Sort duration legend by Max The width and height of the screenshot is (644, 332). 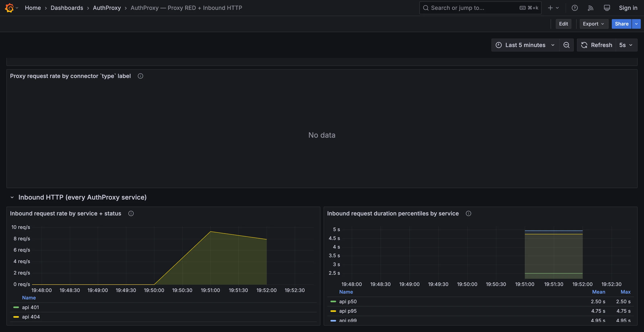625,292
